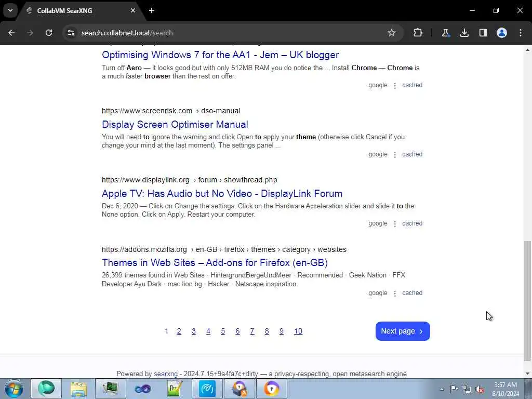Click the page vertical scrollbar thumb

click(527, 301)
